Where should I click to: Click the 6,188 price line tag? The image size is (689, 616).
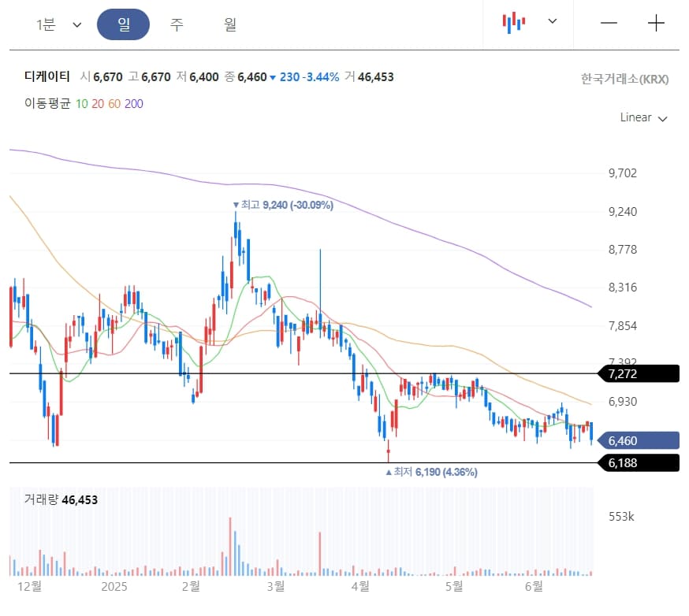[639, 463]
